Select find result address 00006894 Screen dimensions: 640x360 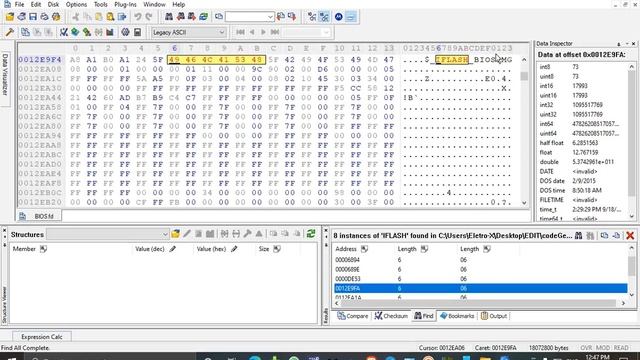click(x=347, y=260)
